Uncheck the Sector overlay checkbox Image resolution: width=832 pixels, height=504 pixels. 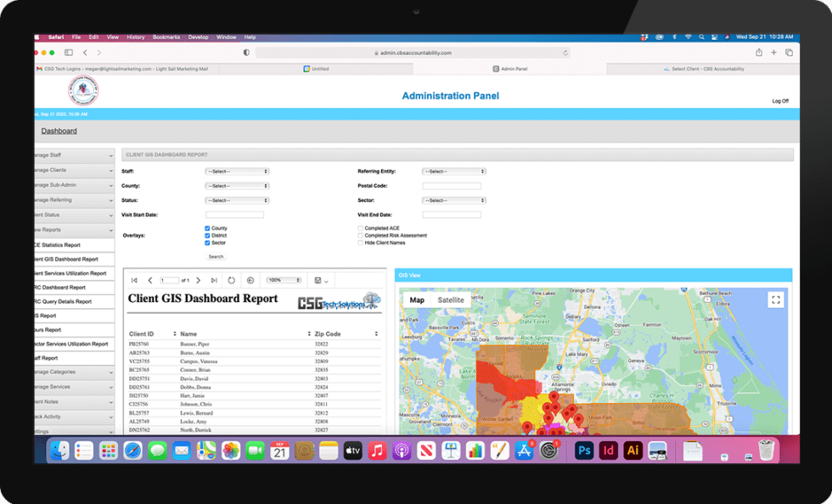[x=207, y=243]
